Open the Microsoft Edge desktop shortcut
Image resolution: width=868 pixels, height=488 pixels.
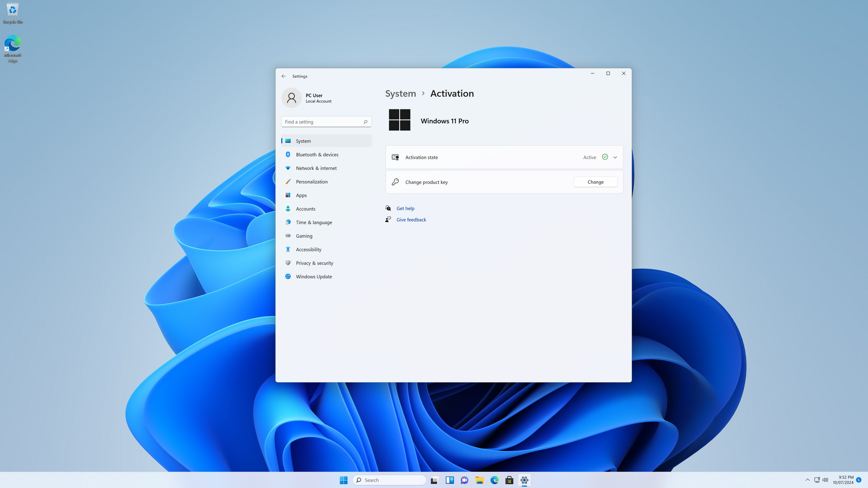tap(12, 49)
